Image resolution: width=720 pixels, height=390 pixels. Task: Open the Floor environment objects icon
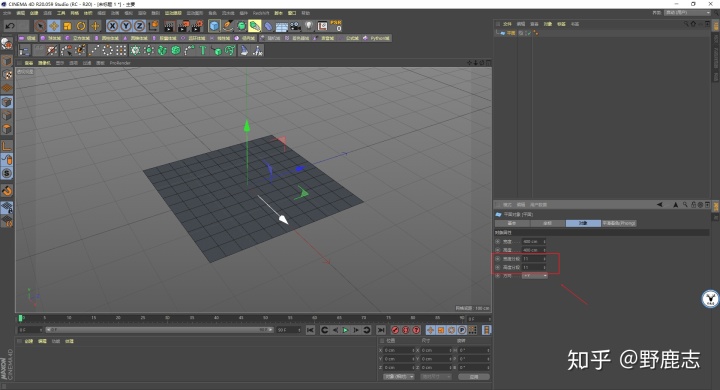pyautogui.click(x=282, y=26)
